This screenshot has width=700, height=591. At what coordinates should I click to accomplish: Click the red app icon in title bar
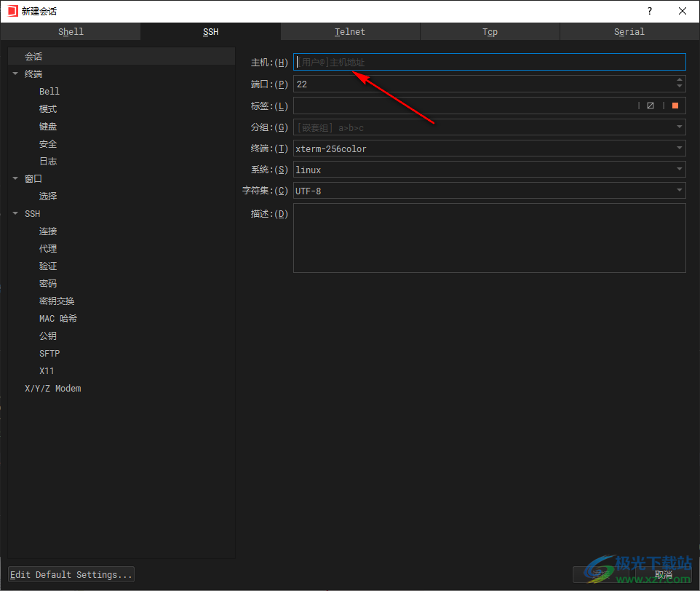coord(12,11)
